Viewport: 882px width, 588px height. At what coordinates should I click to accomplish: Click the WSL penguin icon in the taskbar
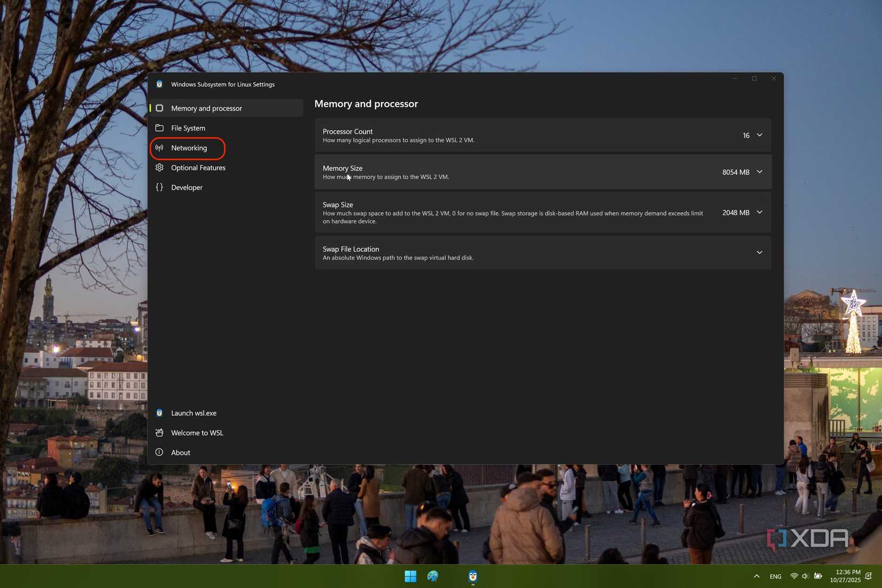473,577
